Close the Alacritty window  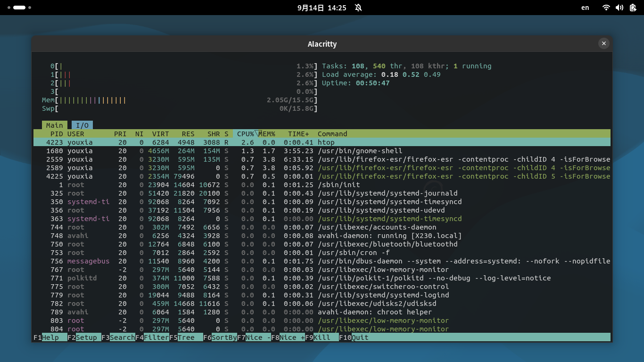click(603, 43)
